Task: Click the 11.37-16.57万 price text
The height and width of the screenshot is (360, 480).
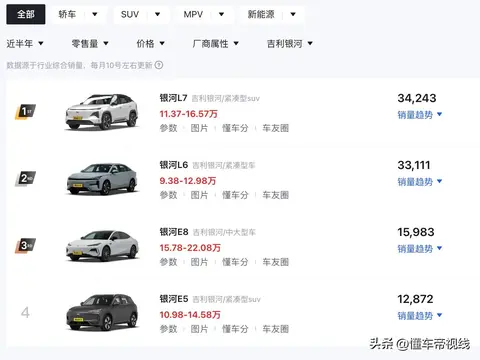Action: point(189,114)
